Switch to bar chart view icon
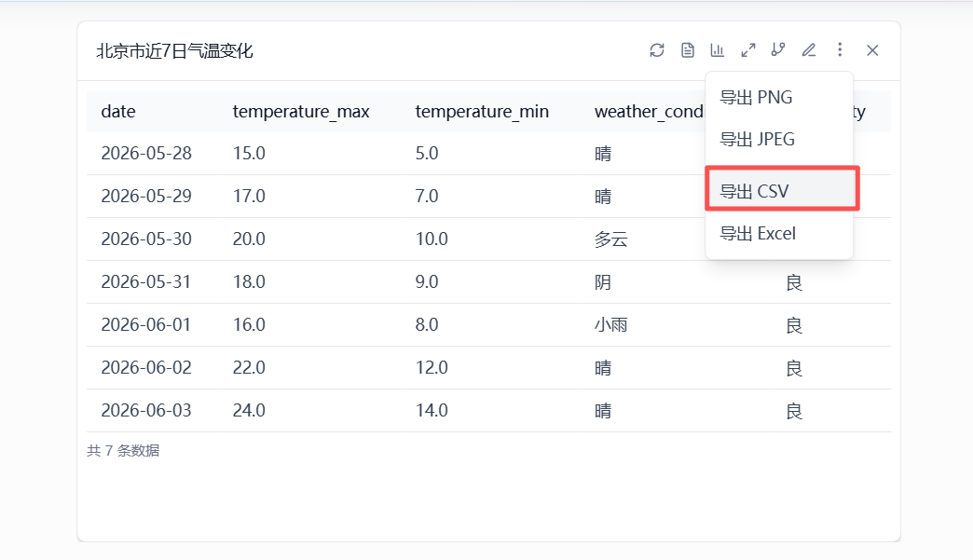The width and height of the screenshot is (973, 560). pos(718,50)
